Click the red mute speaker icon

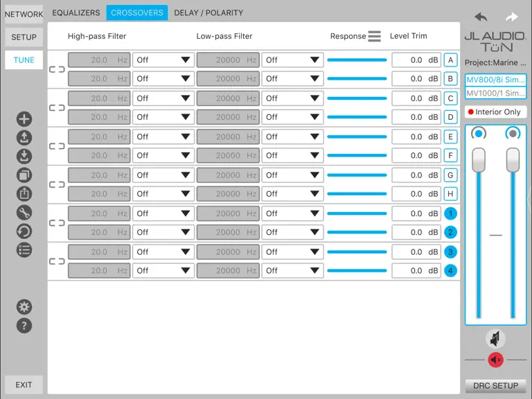pyautogui.click(x=496, y=360)
